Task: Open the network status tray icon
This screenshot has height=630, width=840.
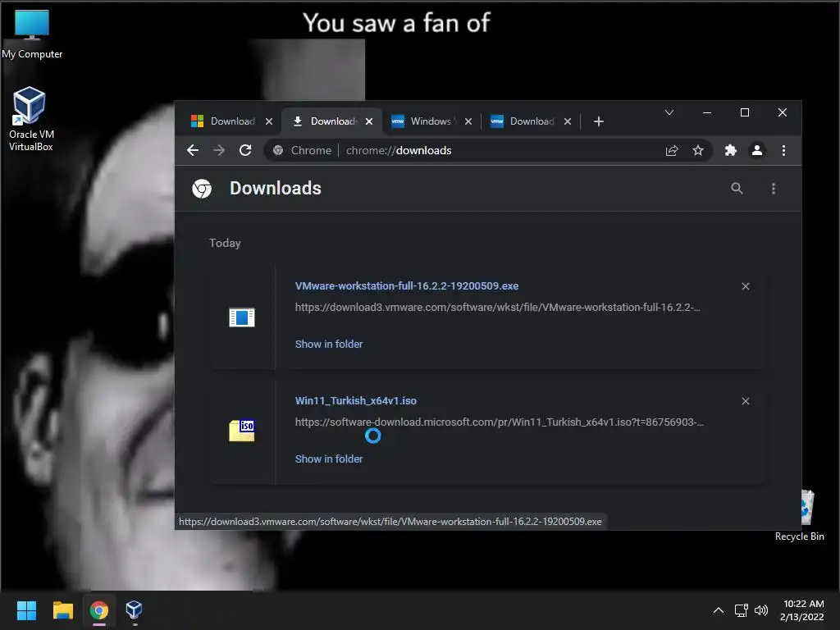Action: pos(742,610)
